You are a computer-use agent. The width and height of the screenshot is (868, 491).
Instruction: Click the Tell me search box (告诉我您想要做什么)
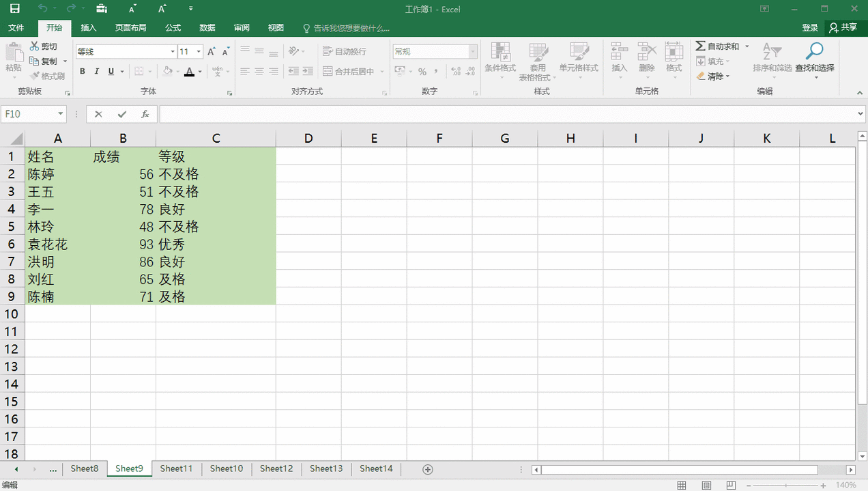[x=347, y=28]
